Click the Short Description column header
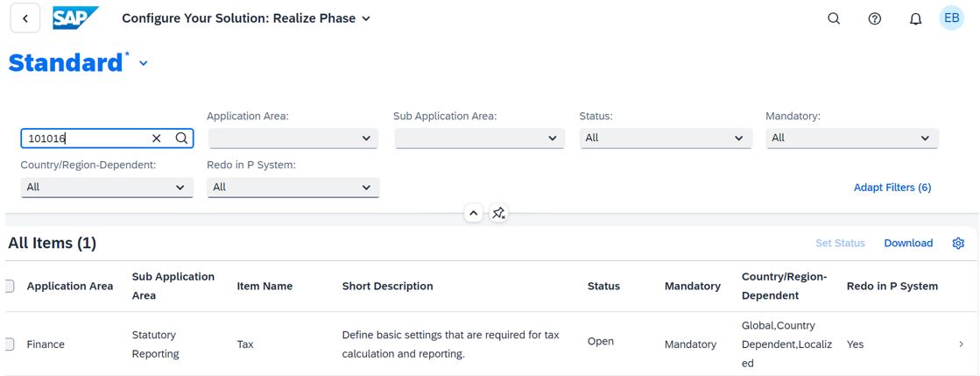 [x=387, y=286]
